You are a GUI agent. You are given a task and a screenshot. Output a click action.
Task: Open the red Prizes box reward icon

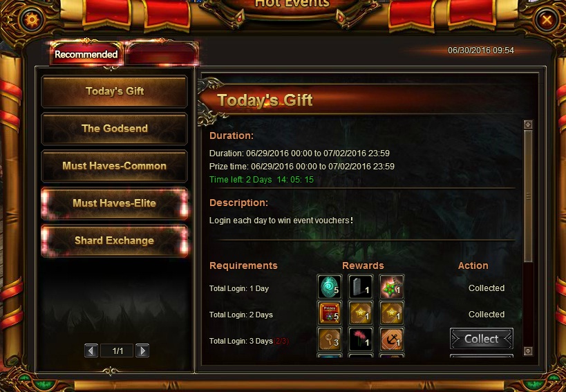(x=330, y=313)
